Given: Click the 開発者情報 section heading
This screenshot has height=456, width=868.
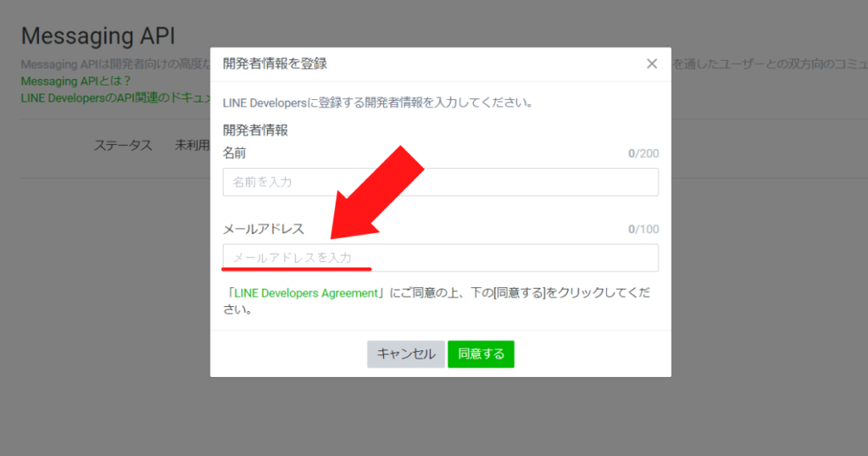Looking at the screenshot, I should [x=255, y=131].
